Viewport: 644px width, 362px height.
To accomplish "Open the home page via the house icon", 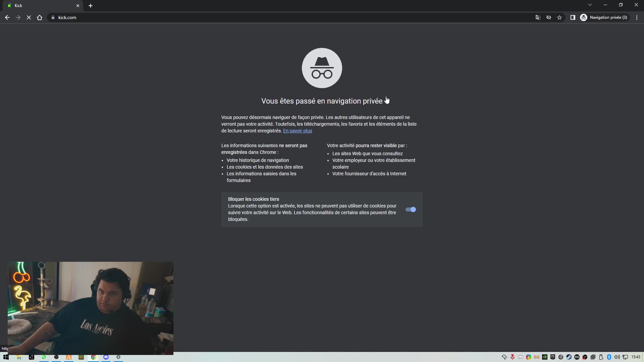I will click(x=40, y=17).
